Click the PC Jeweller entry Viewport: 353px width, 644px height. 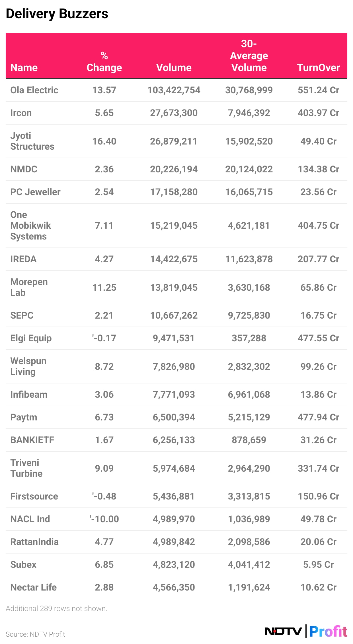[x=35, y=192]
